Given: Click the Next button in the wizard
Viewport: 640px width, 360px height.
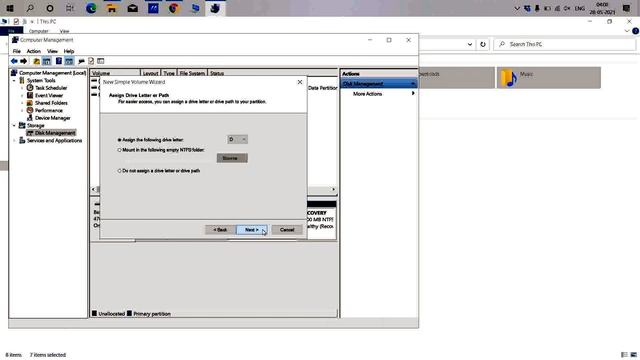Looking at the screenshot, I should pos(251,230).
